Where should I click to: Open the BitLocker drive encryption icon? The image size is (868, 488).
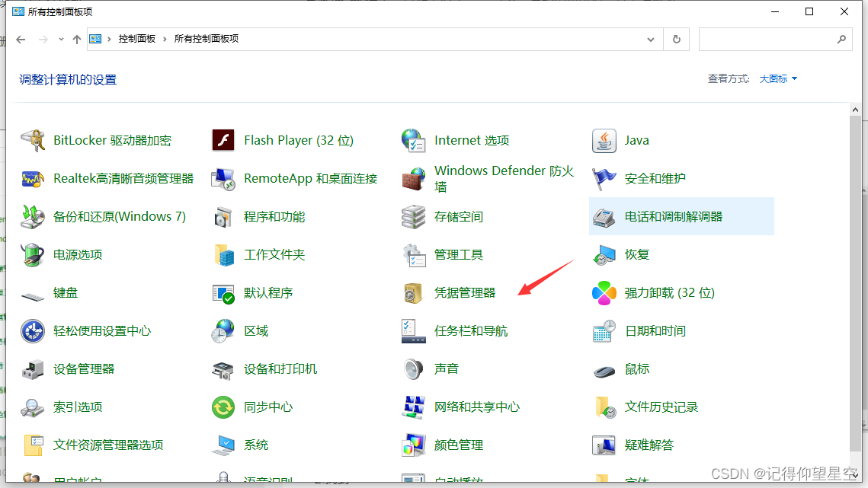(33, 141)
